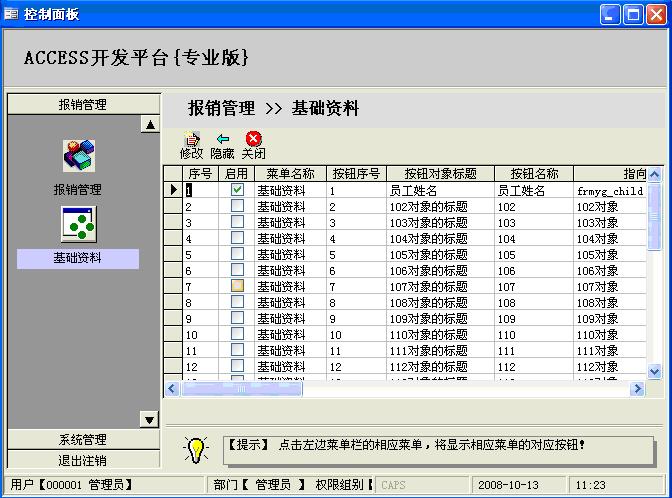The image size is (672, 498).
Task: Click the 按钮序号 column header
Action: tap(356, 174)
